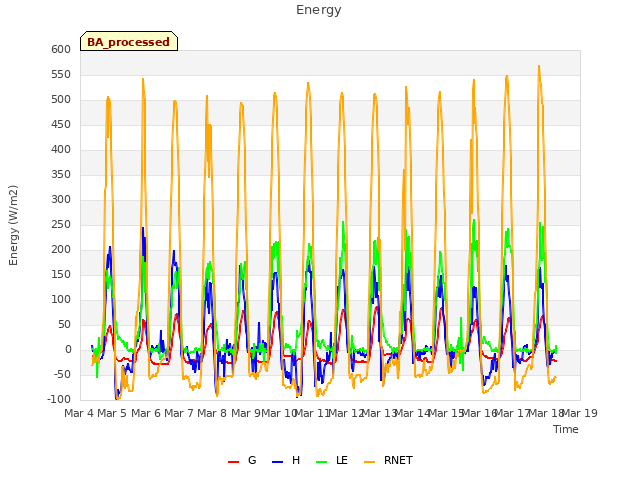Toggle the RNET series legend entry
Image resolution: width=640 pixels, height=480 pixels.
(x=388, y=460)
